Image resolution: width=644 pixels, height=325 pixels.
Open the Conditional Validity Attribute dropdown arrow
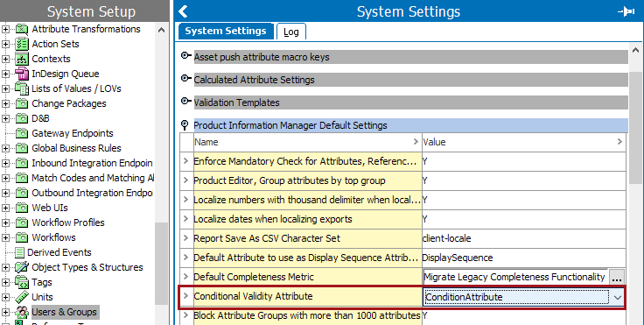tap(617, 297)
